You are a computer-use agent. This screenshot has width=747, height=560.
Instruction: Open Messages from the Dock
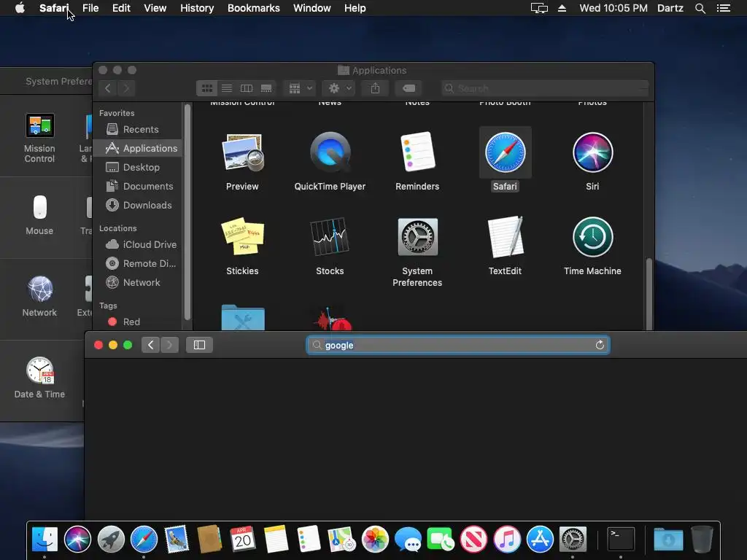(x=409, y=540)
